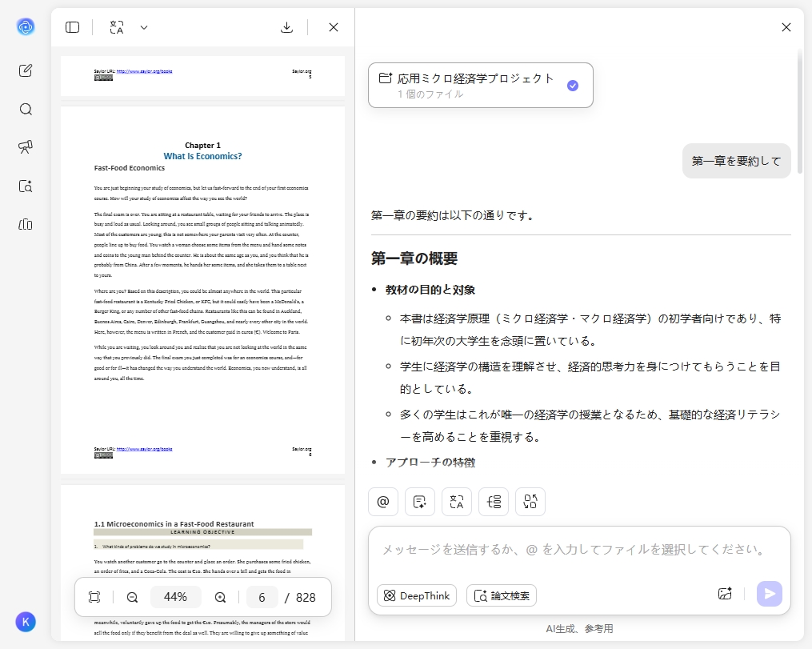Click the zoom in control on the PDF
This screenshot has height=649, width=812.
[219, 597]
